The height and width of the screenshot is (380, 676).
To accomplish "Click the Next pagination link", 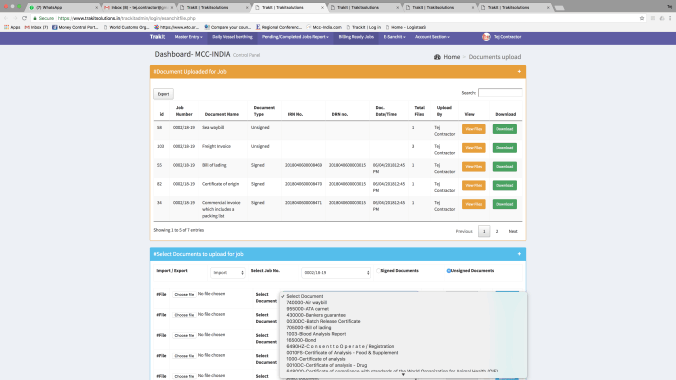I will tap(513, 232).
